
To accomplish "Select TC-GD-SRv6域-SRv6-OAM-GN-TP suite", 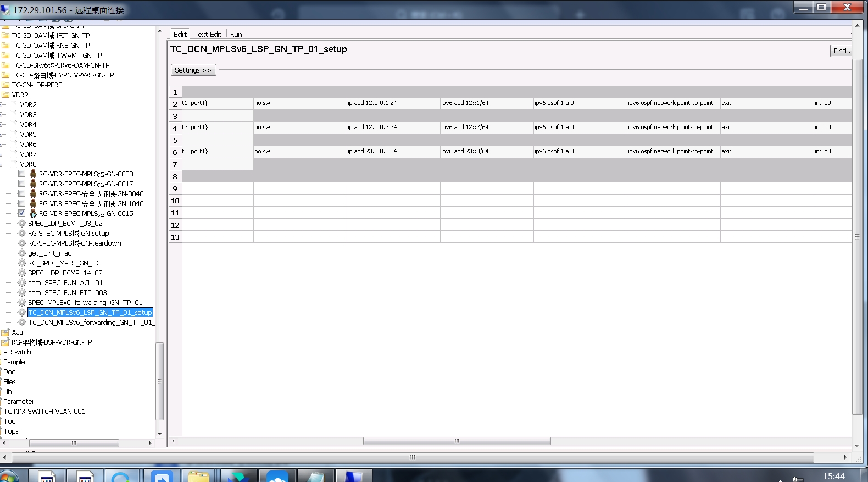I will point(60,65).
